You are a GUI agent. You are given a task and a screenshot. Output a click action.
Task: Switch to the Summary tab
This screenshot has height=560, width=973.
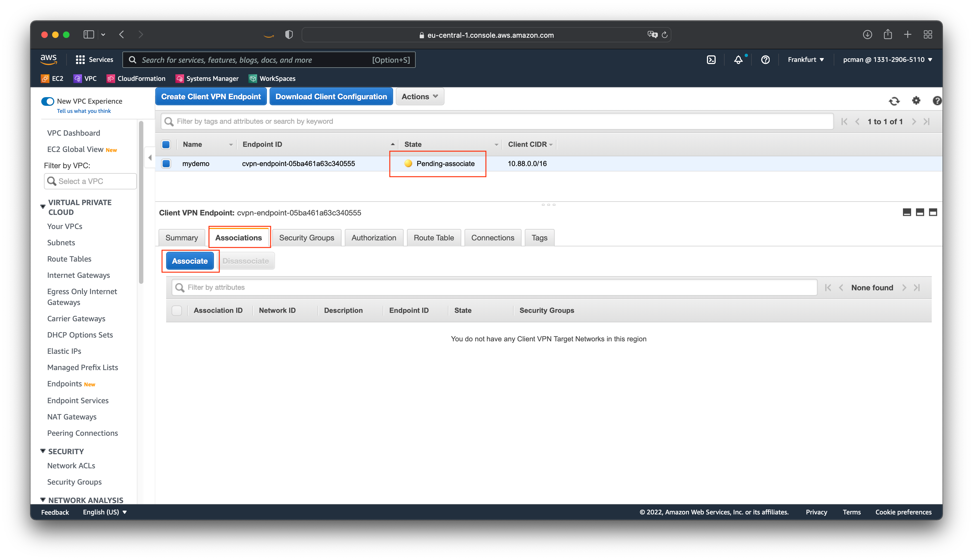click(x=182, y=238)
